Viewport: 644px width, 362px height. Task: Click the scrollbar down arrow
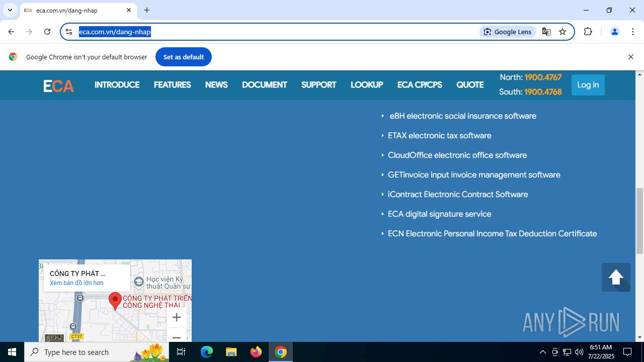pos(639,337)
